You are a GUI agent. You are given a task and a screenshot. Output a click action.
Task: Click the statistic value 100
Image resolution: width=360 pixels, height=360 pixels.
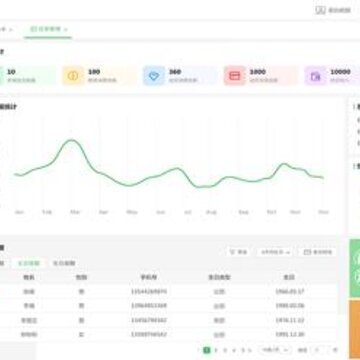pos(94,72)
